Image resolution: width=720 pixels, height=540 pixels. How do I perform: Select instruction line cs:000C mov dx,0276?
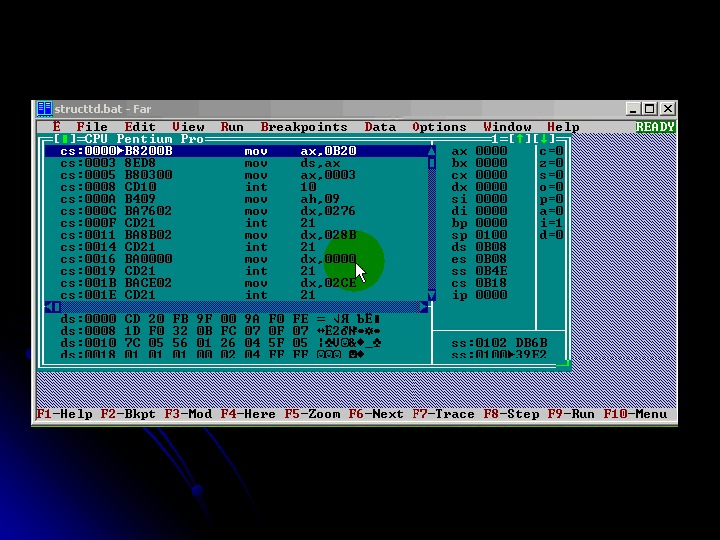[236, 211]
